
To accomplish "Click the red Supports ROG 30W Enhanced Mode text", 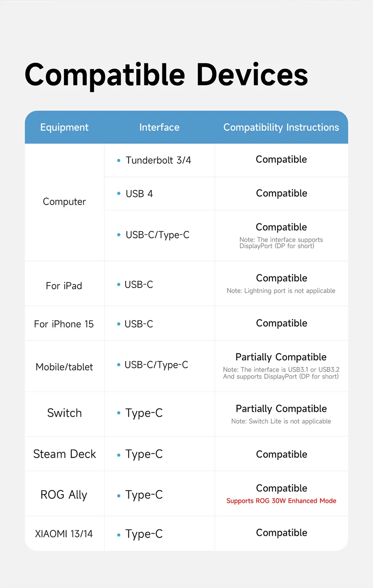I will coord(281,501).
